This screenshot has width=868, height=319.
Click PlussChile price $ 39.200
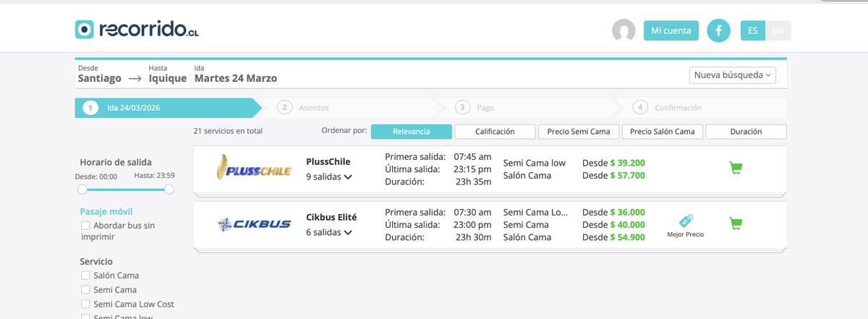pyautogui.click(x=627, y=163)
